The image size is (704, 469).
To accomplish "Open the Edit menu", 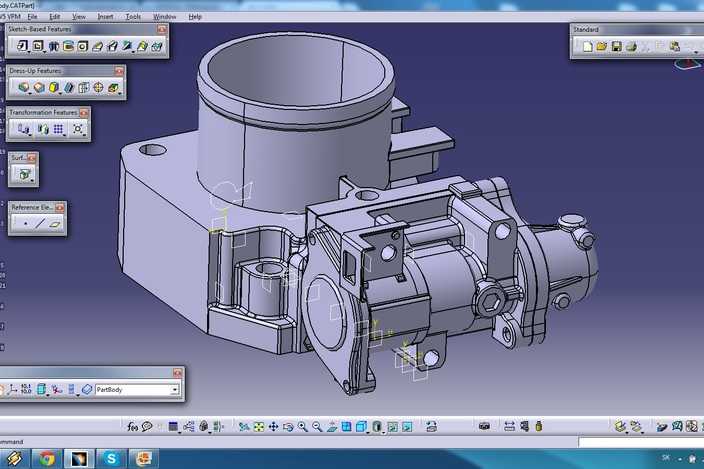I will pyautogui.click(x=54, y=17).
